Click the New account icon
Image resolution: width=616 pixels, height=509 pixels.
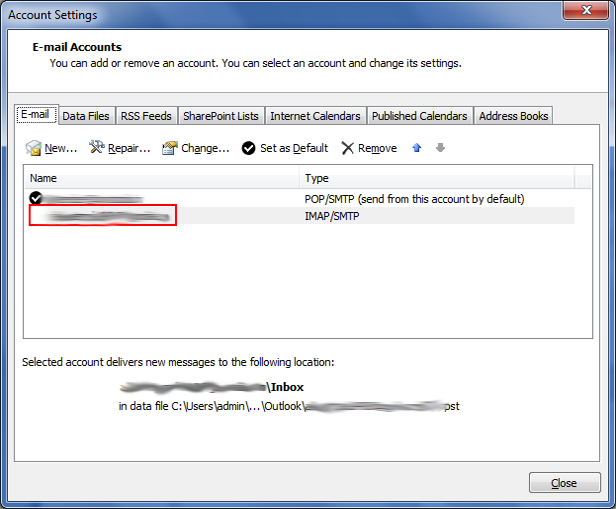pos(34,148)
